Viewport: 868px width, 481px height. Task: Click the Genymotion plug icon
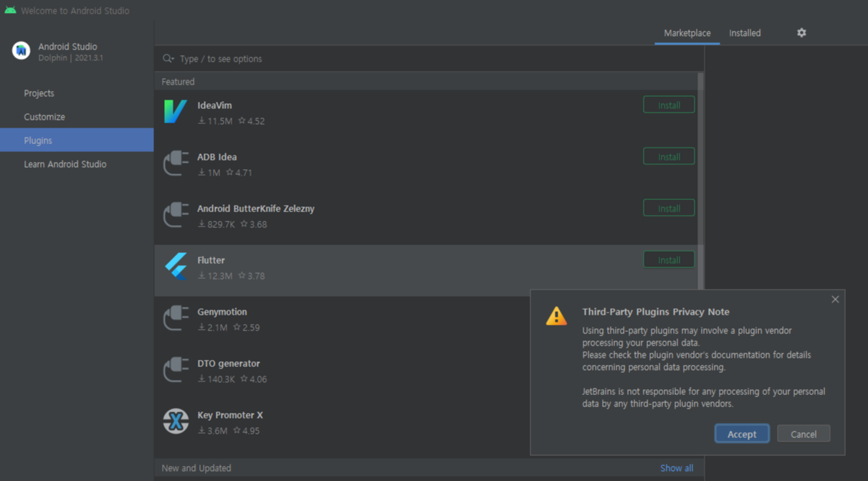[176, 318]
